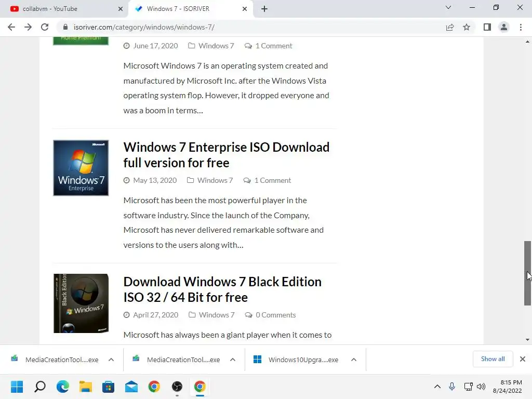Click the page vertical scrollbar thumb
The height and width of the screenshot is (399, 532).
click(x=527, y=273)
